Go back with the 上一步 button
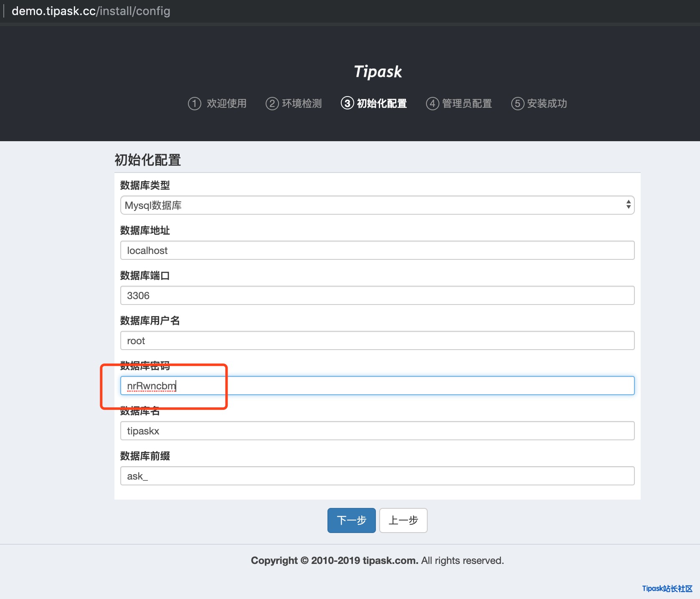The height and width of the screenshot is (599, 700). pos(403,520)
